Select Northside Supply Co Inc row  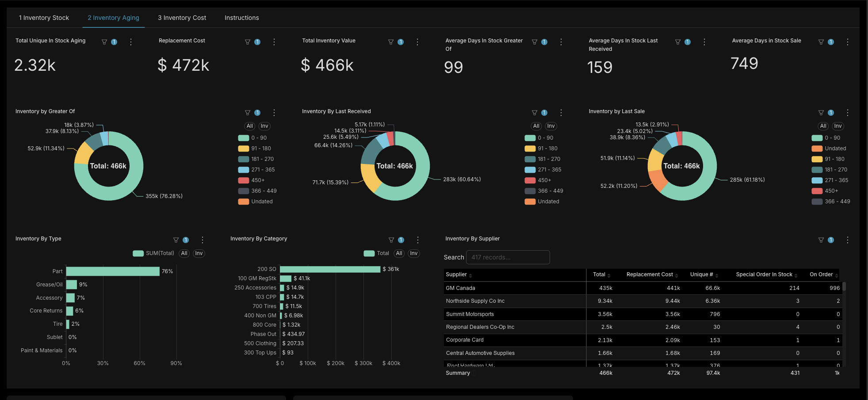click(642, 301)
